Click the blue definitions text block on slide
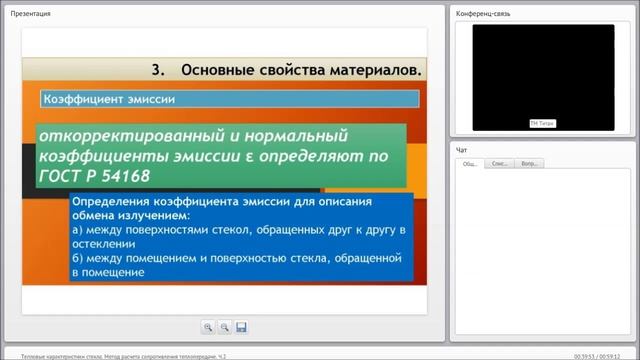640x360 pixels. tap(242, 237)
